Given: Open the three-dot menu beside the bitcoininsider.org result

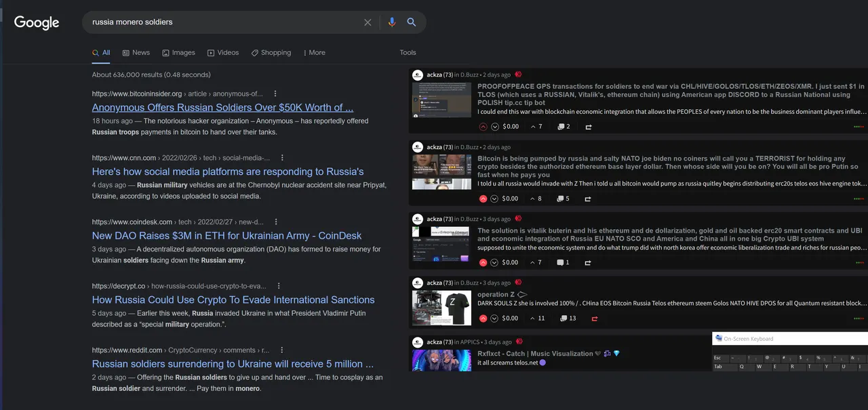Looking at the screenshot, I should tap(275, 94).
